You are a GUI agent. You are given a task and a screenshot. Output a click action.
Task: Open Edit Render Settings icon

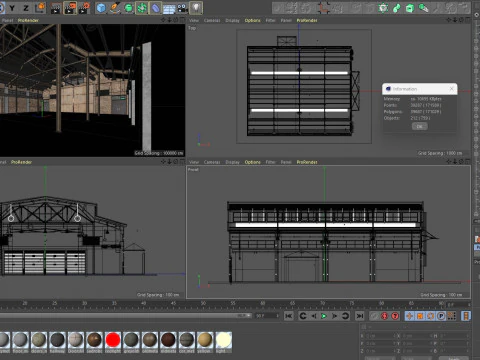[84, 8]
